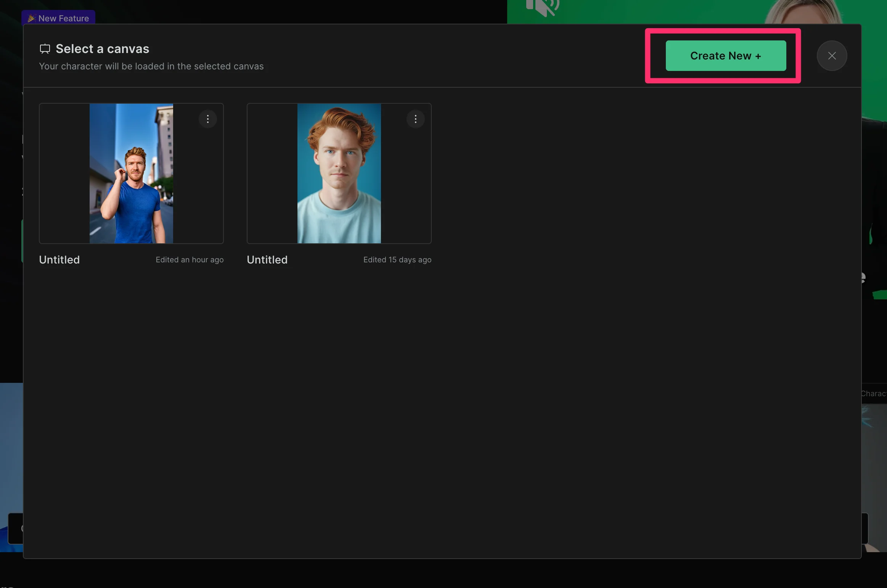This screenshot has height=588, width=887.
Task: Select the canvas with man in blue shirt
Action: tap(131, 174)
